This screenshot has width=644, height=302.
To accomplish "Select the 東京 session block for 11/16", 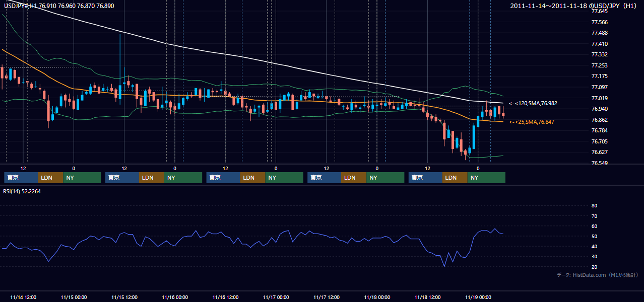I will click(223, 178).
